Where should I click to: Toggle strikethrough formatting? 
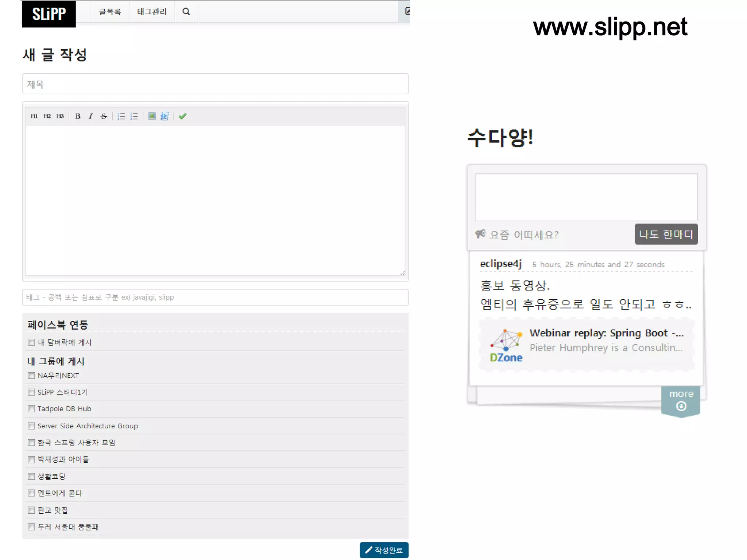tap(104, 116)
